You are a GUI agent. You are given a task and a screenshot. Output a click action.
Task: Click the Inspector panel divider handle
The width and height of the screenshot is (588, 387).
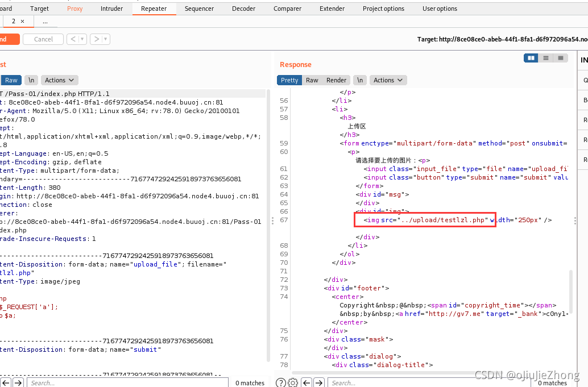pyautogui.click(x=575, y=221)
